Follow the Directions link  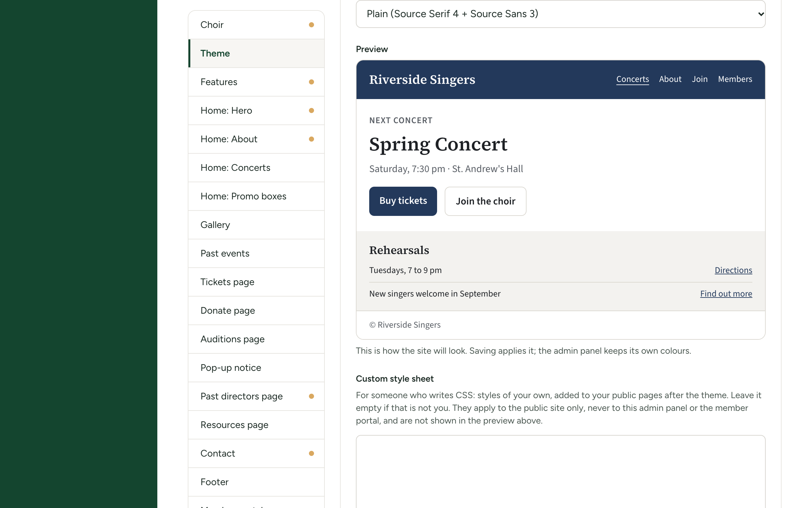[733, 270]
